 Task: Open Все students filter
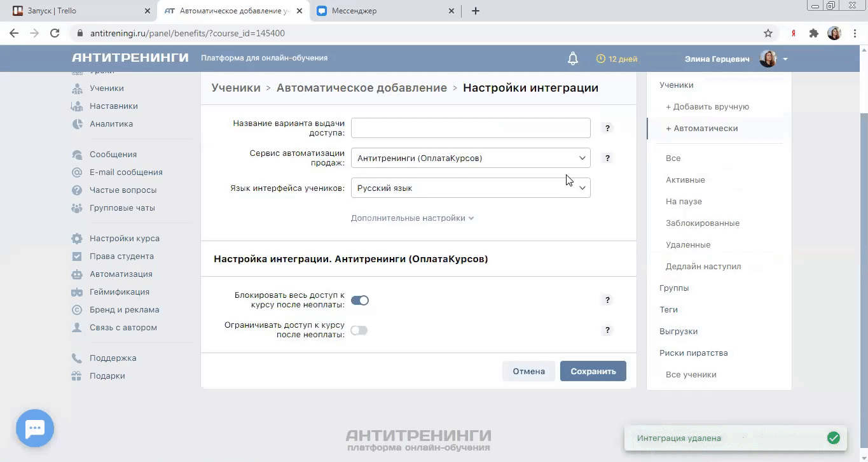[x=673, y=158]
